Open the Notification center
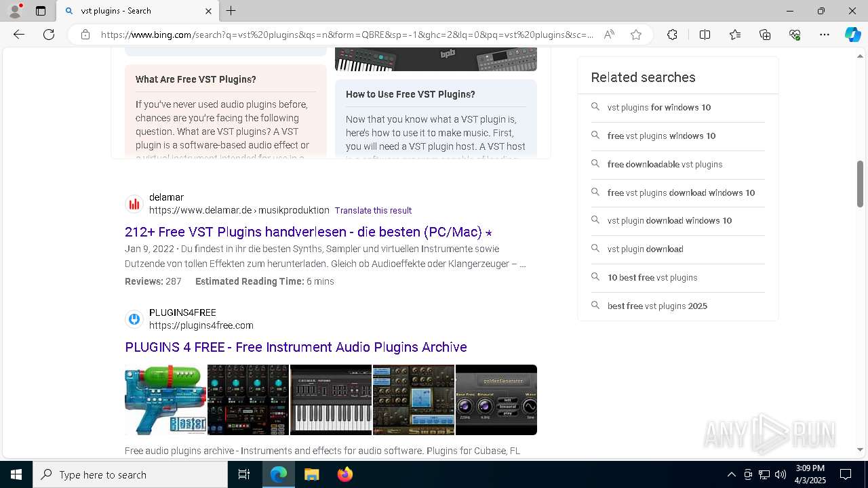This screenshot has height=488, width=868. [846, 474]
